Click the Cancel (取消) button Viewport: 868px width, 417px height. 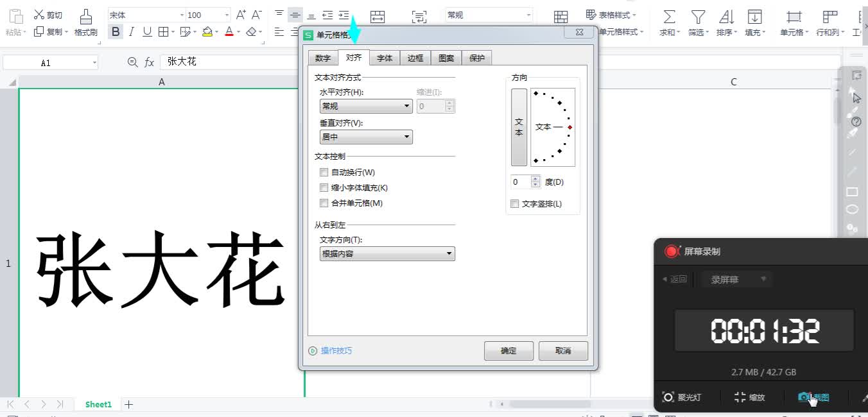click(x=563, y=351)
